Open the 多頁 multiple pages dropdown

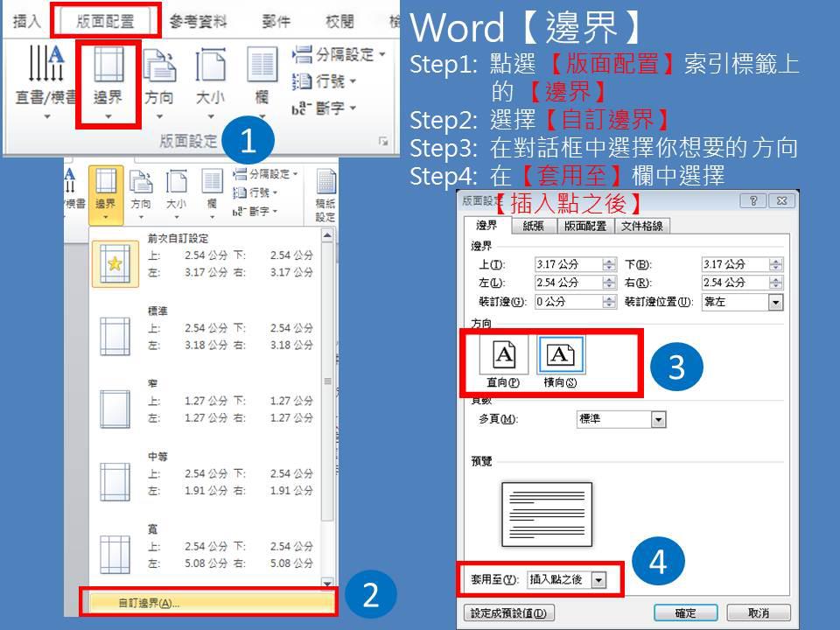[x=658, y=419]
